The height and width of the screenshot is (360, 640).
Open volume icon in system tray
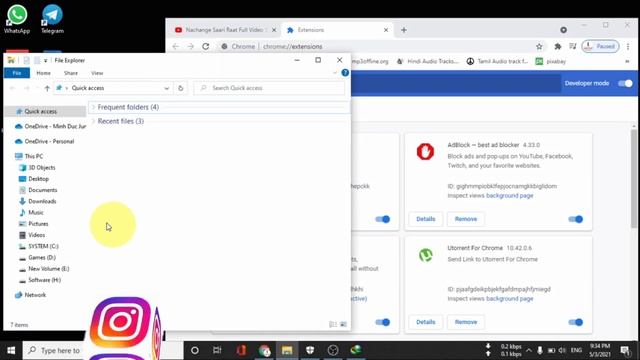(x=562, y=350)
